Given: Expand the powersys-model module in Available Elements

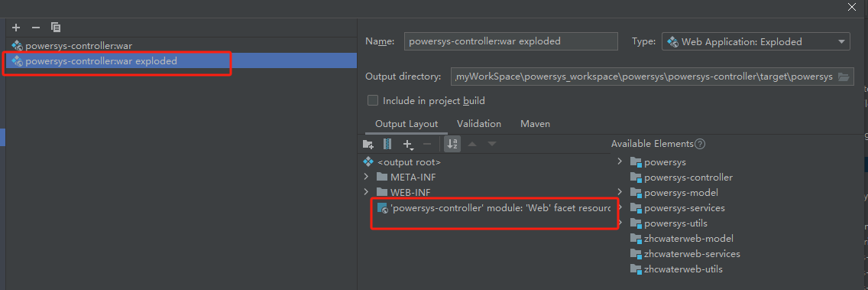Looking at the screenshot, I should (620, 192).
